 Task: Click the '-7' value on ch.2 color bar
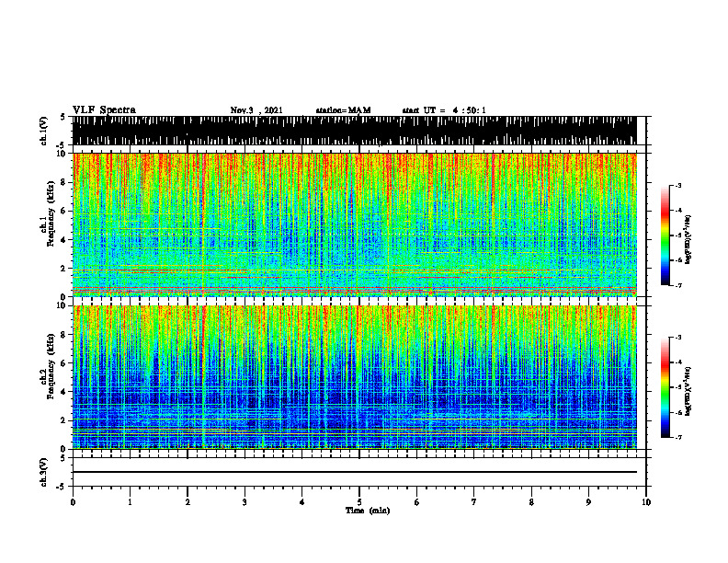[677, 437]
